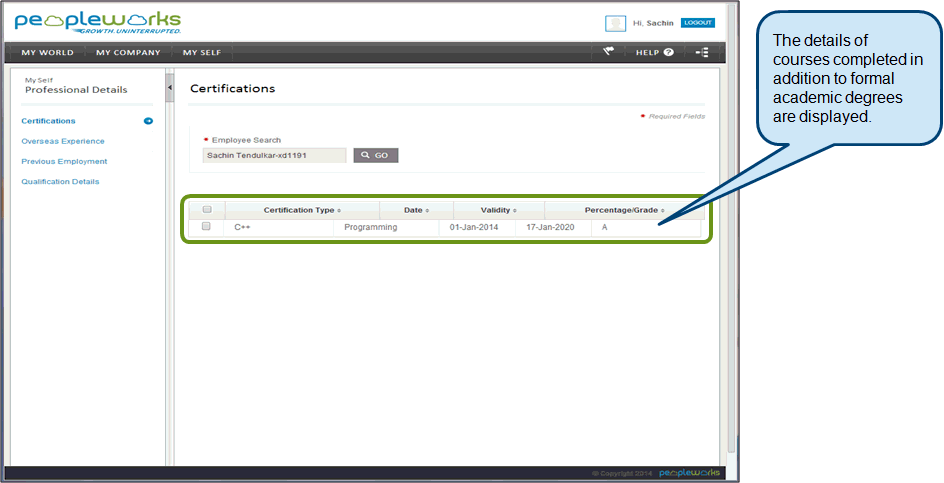Click the Employee Search input field
Viewport: 944px width, 483px height.
pyautogui.click(x=275, y=156)
